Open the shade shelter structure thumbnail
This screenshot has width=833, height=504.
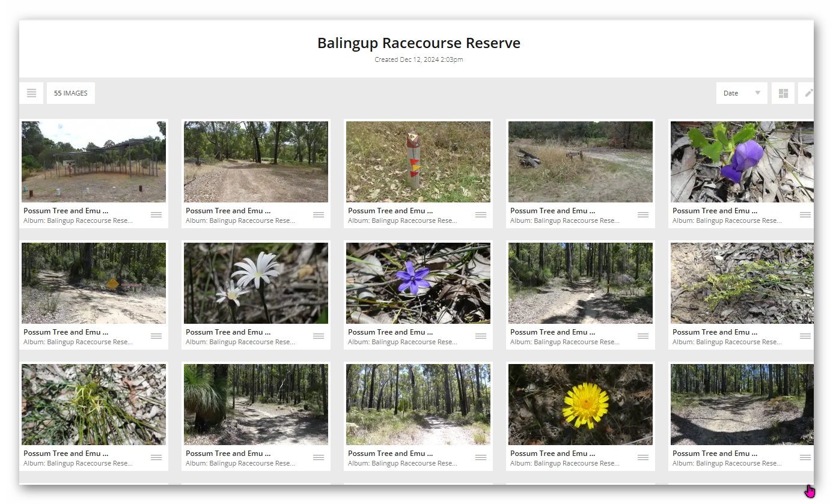click(93, 162)
